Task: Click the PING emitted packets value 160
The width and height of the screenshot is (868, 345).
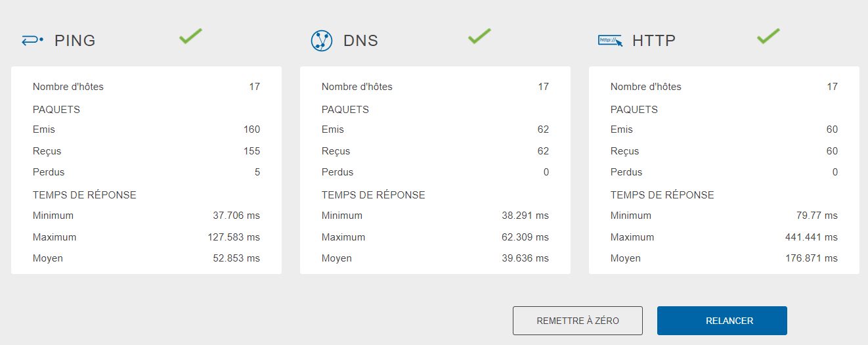Action: click(x=252, y=129)
